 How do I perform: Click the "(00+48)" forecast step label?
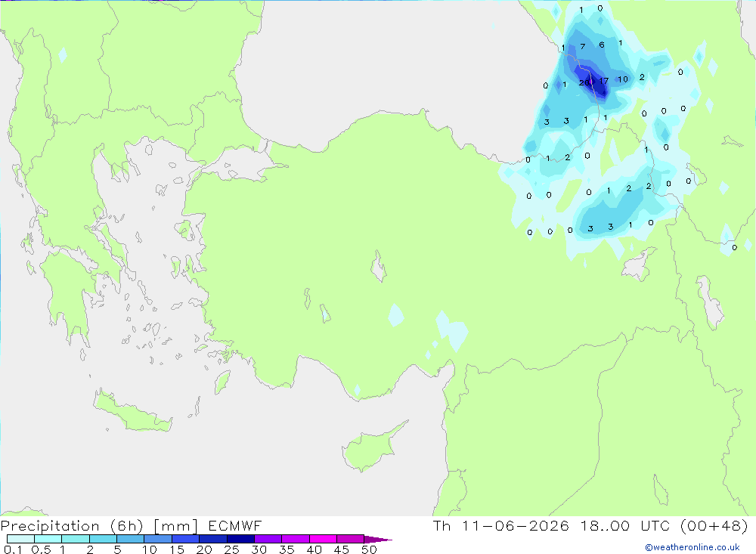714,525
